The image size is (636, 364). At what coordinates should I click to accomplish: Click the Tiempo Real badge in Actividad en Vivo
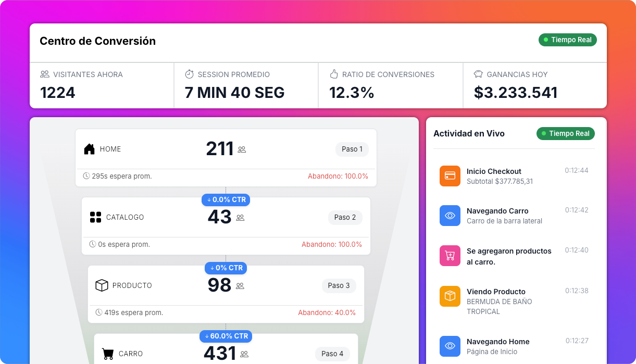tap(566, 134)
